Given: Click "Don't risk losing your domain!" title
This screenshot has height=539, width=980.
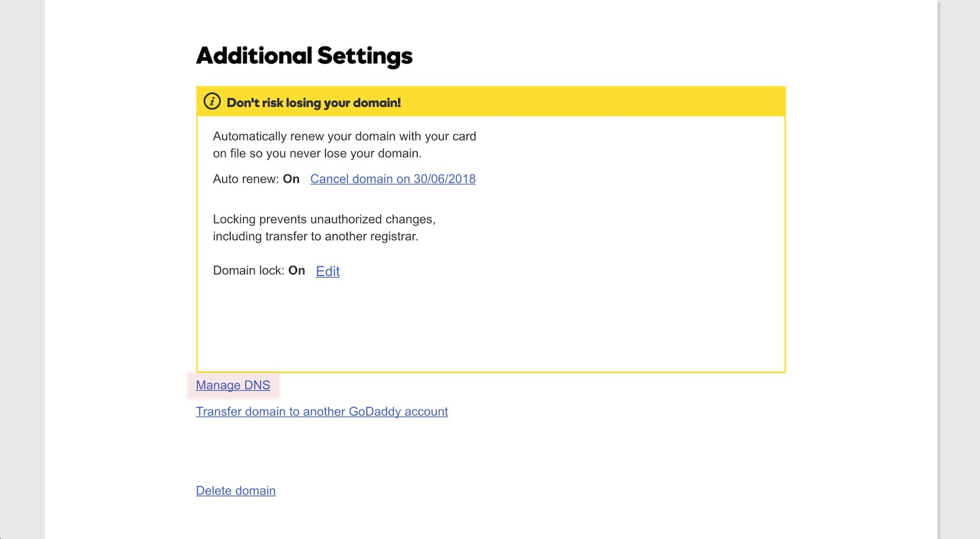Looking at the screenshot, I should (314, 103).
